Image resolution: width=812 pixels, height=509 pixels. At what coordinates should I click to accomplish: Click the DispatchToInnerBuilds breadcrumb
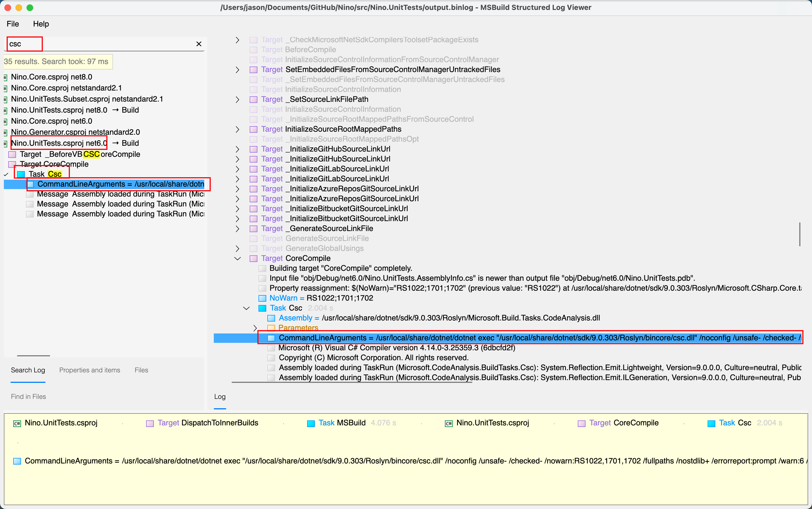click(x=208, y=423)
